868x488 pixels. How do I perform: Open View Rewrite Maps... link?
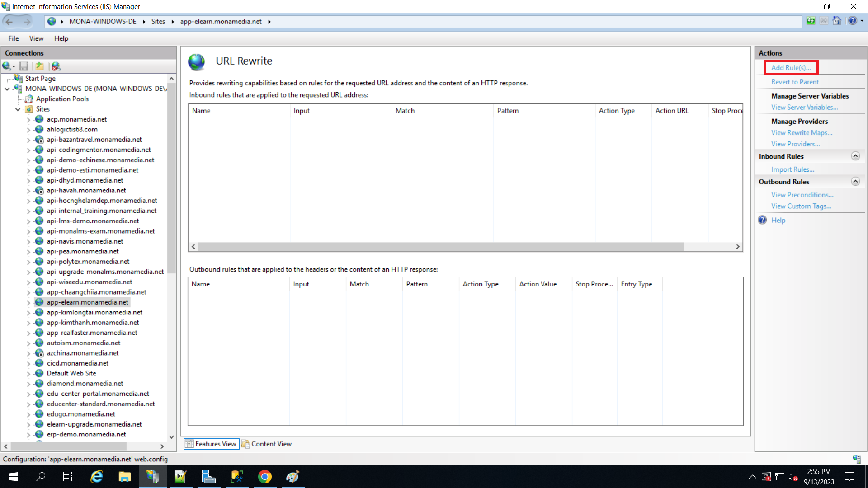[802, 132]
